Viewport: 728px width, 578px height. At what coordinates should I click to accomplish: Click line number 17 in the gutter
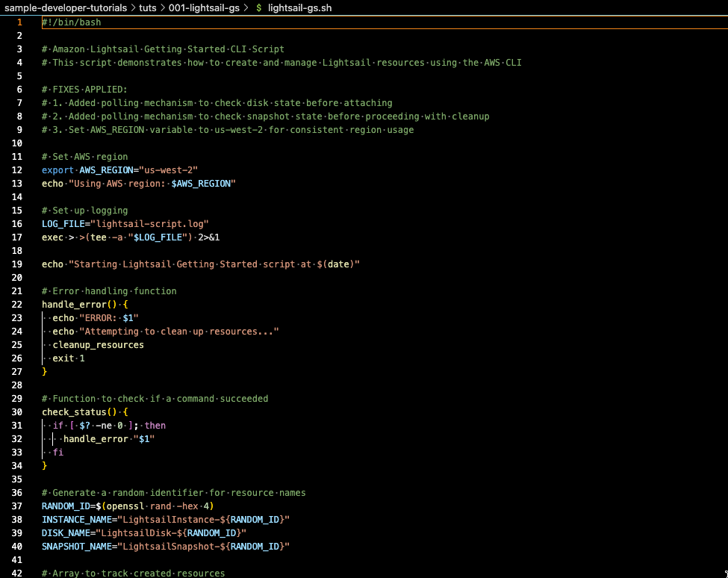click(16, 237)
